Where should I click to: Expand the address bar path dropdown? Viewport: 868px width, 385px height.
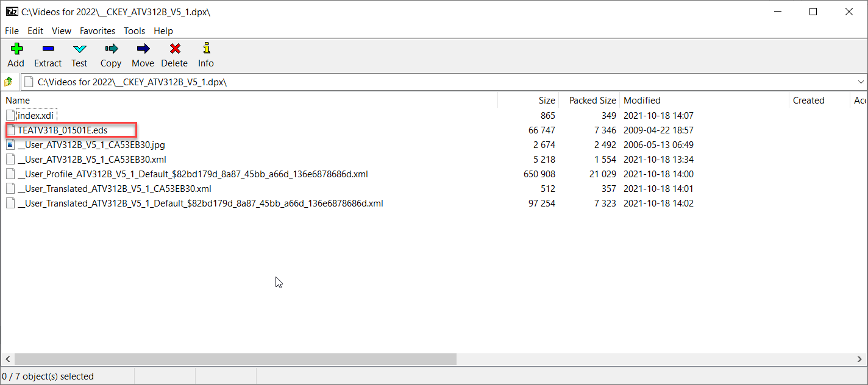pyautogui.click(x=861, y=82)
